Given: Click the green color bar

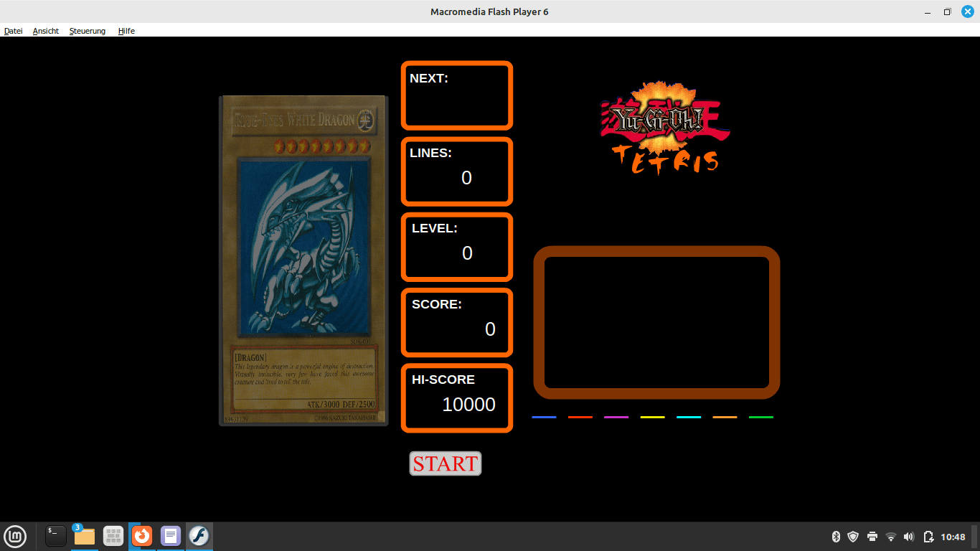Looking at the screenshot, I should 761,417.
